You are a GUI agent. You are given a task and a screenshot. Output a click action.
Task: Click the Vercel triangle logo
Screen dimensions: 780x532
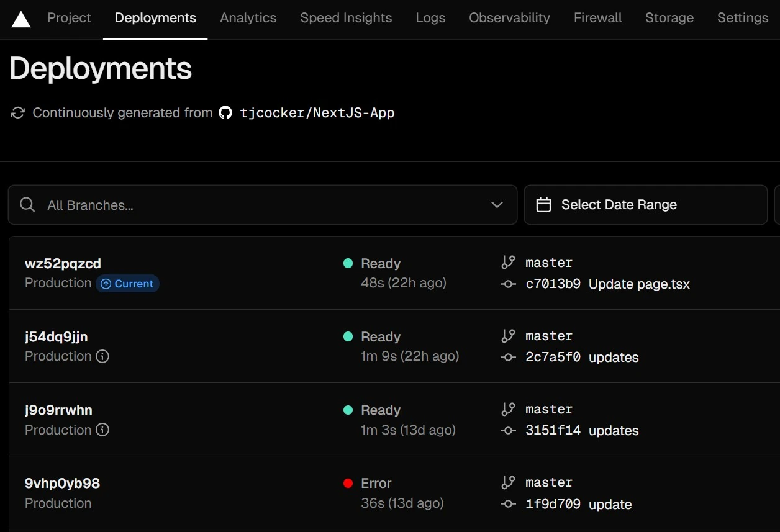pyautogui.click(x=21, y=19)
